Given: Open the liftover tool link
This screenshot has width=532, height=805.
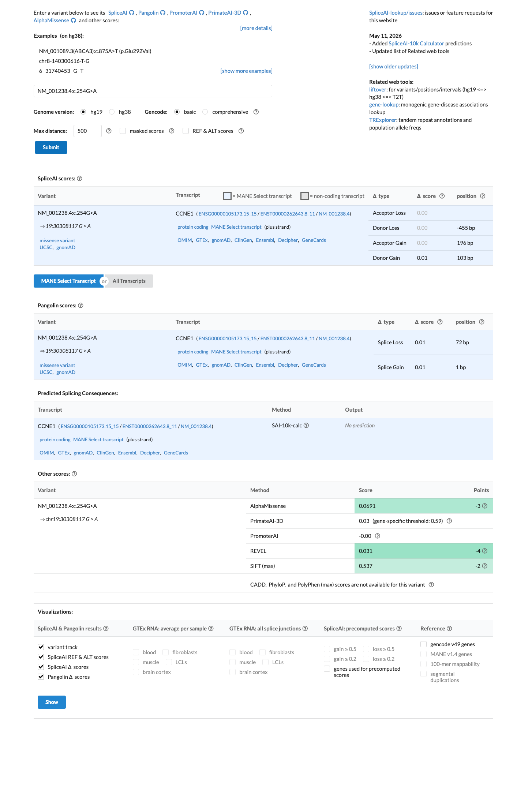Looking at the screenshot, I should (x=378, y=90).
